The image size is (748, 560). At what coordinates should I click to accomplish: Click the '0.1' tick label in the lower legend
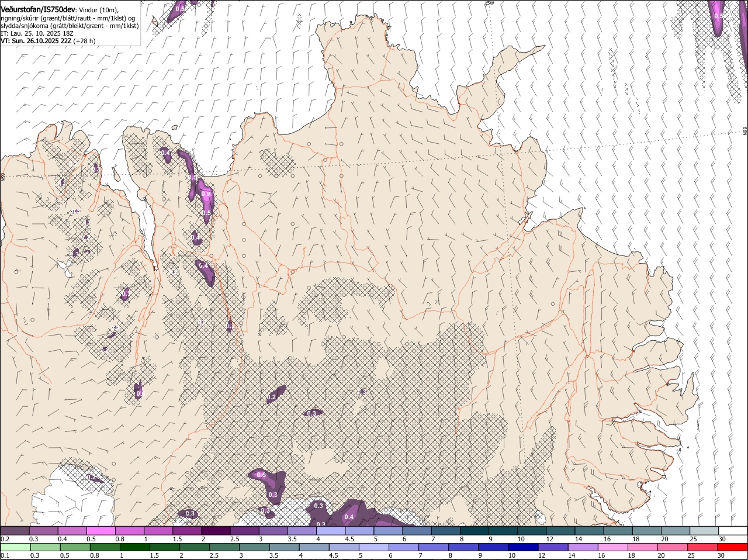coord(5,555)
